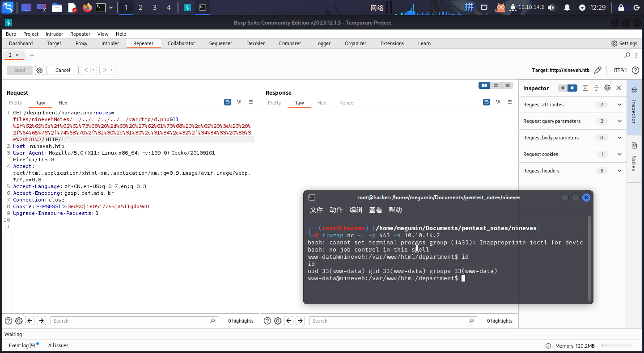Open response search help icon
Screen dimensions: 644x353
pyautogui.click(x=267, y=321)
